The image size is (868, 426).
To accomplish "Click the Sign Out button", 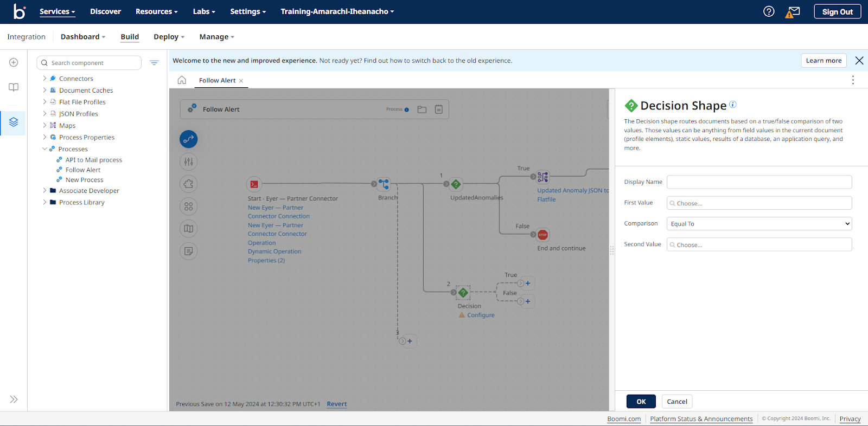I will tap(837, 11).
